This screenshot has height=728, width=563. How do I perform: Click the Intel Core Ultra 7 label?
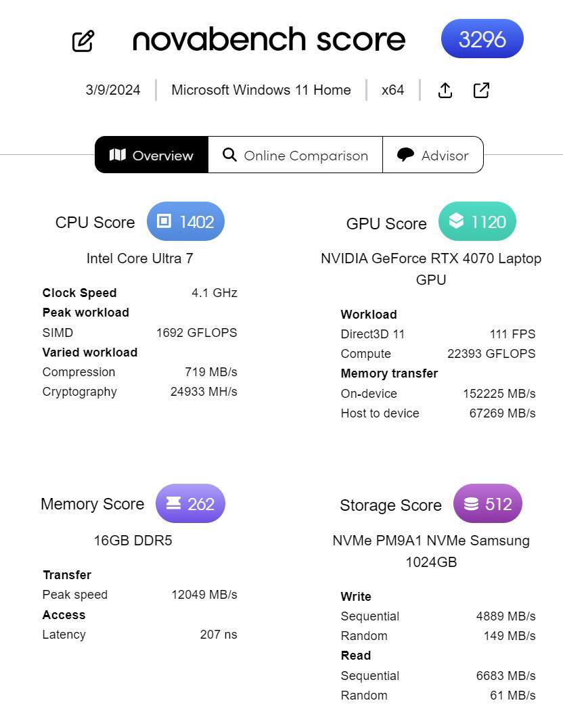(139, 258)
